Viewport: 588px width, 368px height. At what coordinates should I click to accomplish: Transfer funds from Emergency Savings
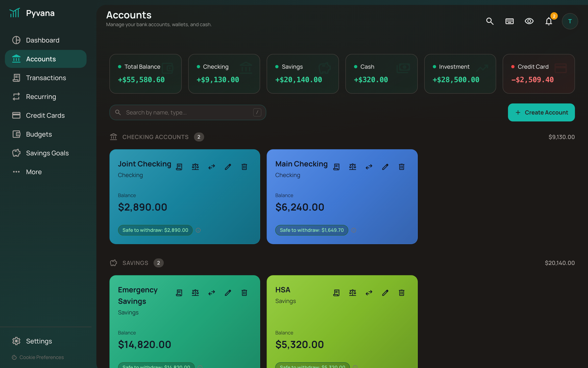pyautogui.click(x=212, y=293)
